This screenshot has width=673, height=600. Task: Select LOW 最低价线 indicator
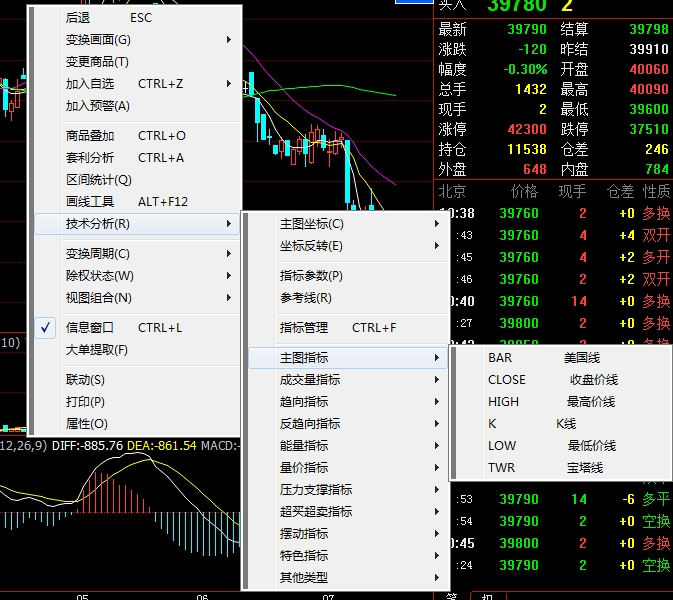[551, 445]
